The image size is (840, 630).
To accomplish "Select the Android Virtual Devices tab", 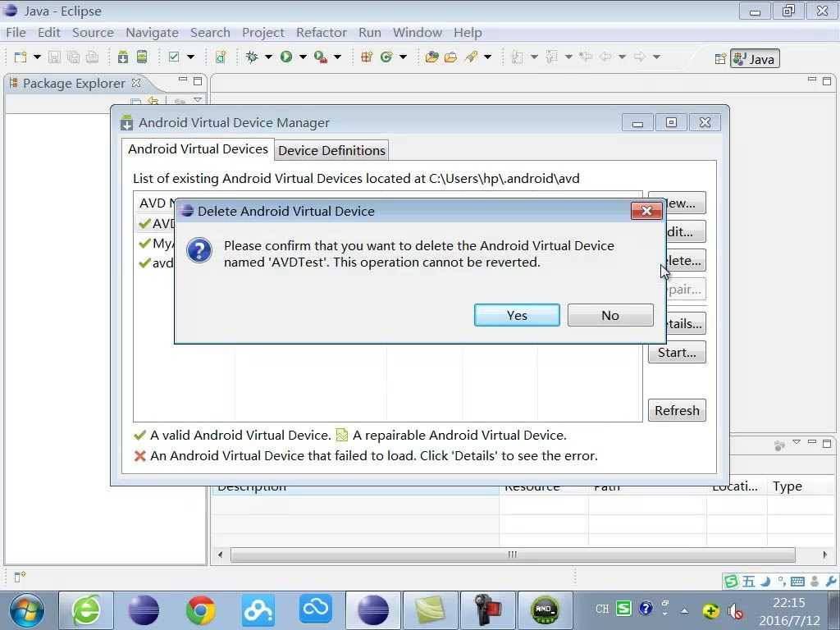I will coord(198,149).
